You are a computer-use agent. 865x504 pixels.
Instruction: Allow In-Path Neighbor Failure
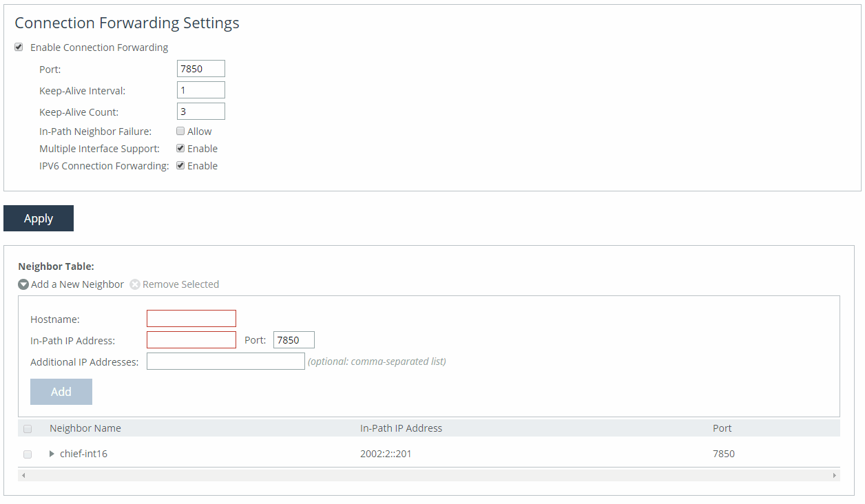(180, 132)
